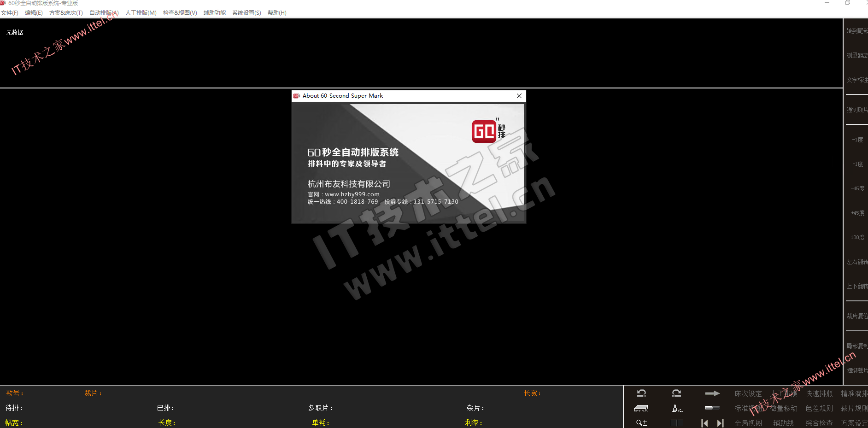Image resolution: width=868 pixels, height=428 pixels.
Task: Rotate piece by -1度
Action: tap(857, 140)
